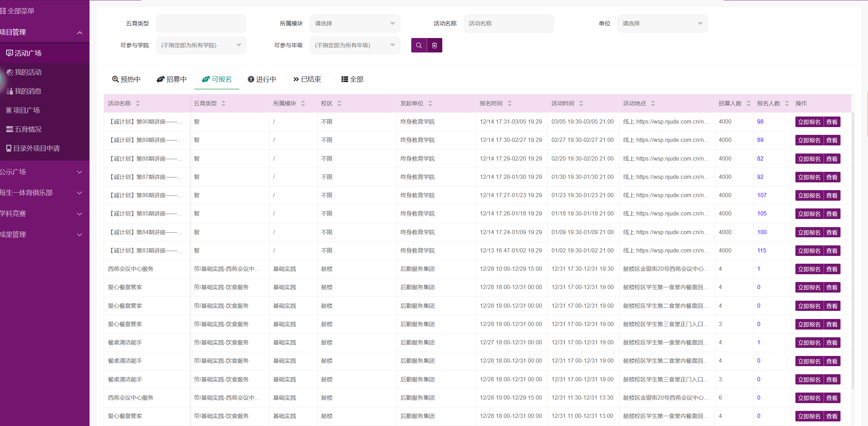Click 查看 for 西苑会议中心服务 first row
The image size is (868, 426).
pos(832,269)
